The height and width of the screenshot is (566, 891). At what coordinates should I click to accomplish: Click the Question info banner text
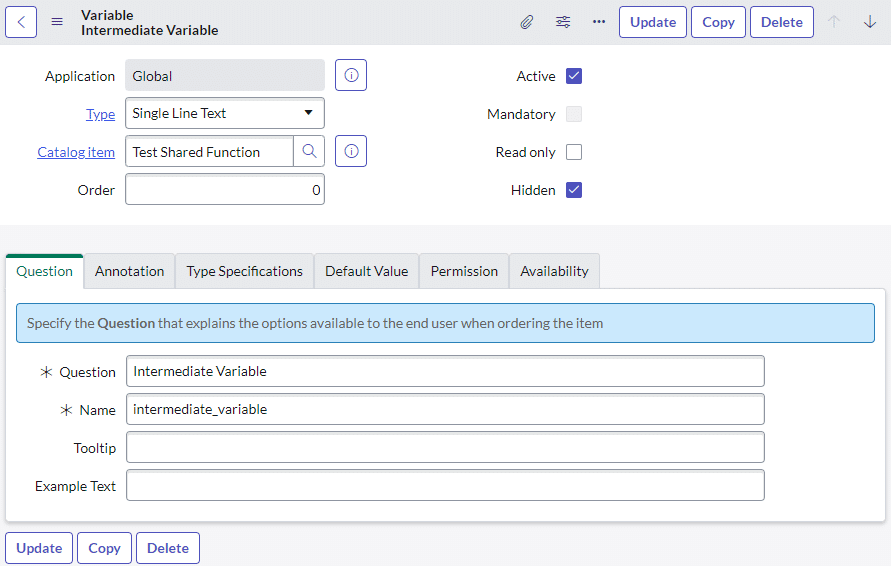[x=315, y=323]
